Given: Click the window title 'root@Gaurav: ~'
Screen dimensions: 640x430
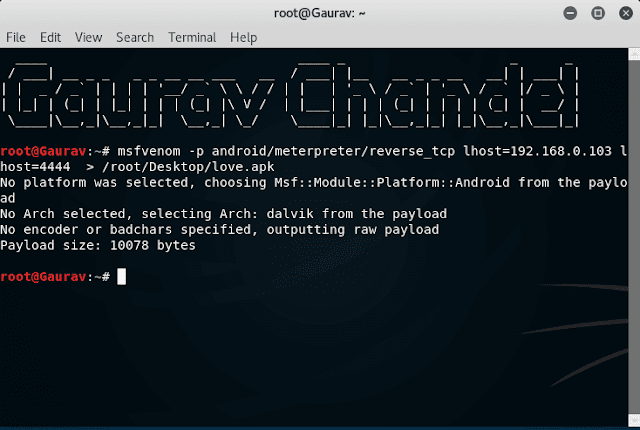Looking at the screenshot, I should (320, 13).
